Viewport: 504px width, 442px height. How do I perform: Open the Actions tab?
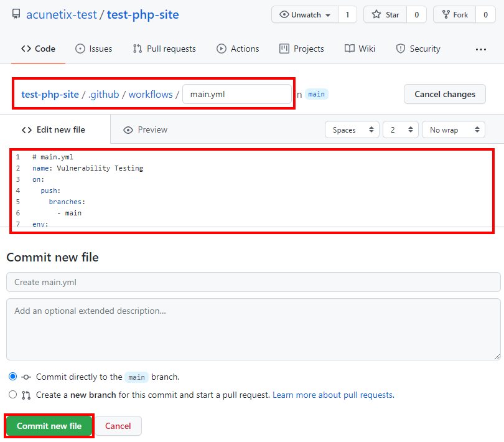pos(238,49)
